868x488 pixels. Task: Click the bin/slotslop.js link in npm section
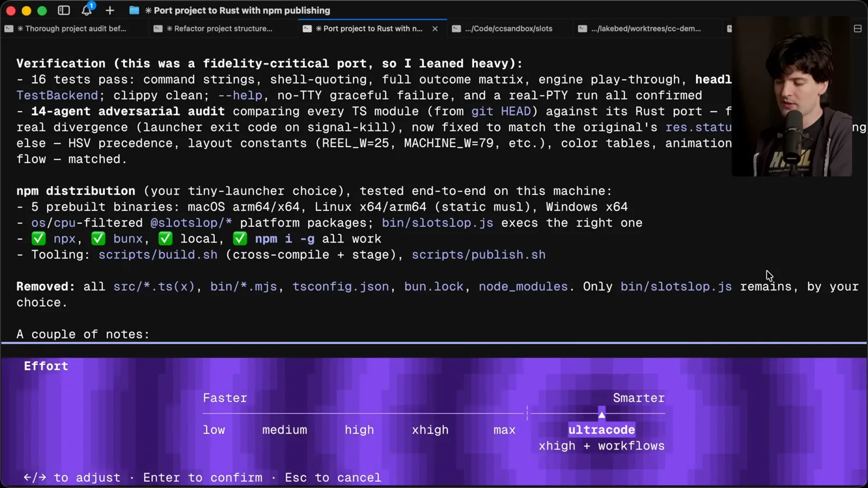click(x=437, y=223)
